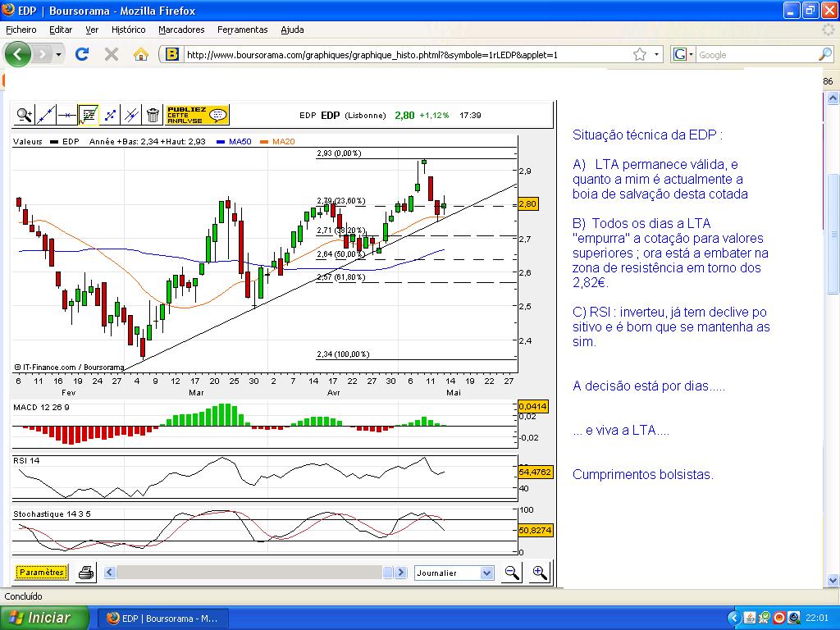
Task: Expand hidden system tray icons arrow
Action: 734,619
